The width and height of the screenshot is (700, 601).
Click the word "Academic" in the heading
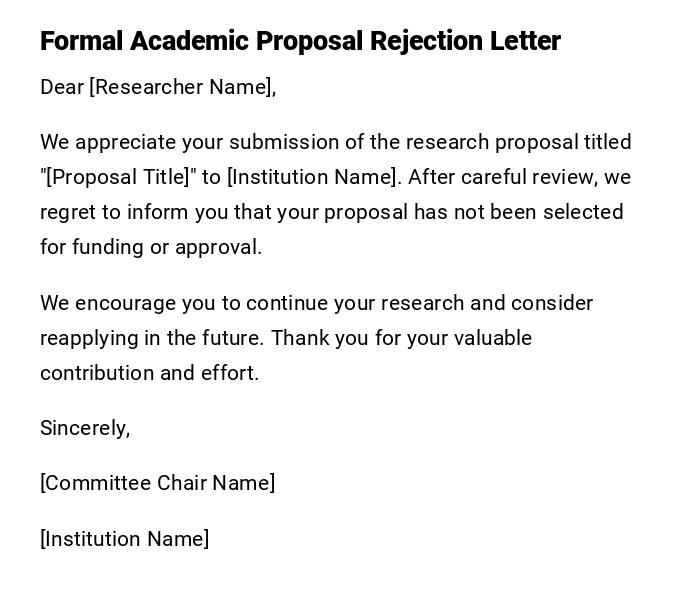pos(189,41)
